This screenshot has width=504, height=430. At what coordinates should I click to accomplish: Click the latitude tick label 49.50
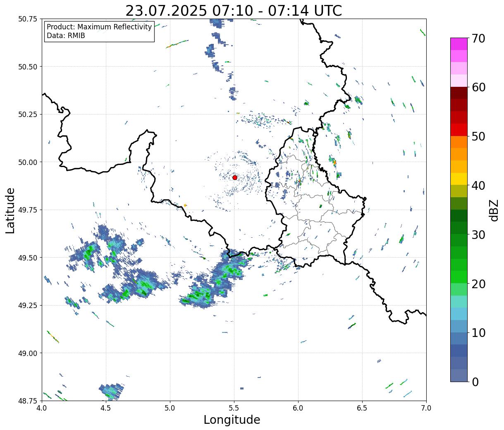pos(28,258)
